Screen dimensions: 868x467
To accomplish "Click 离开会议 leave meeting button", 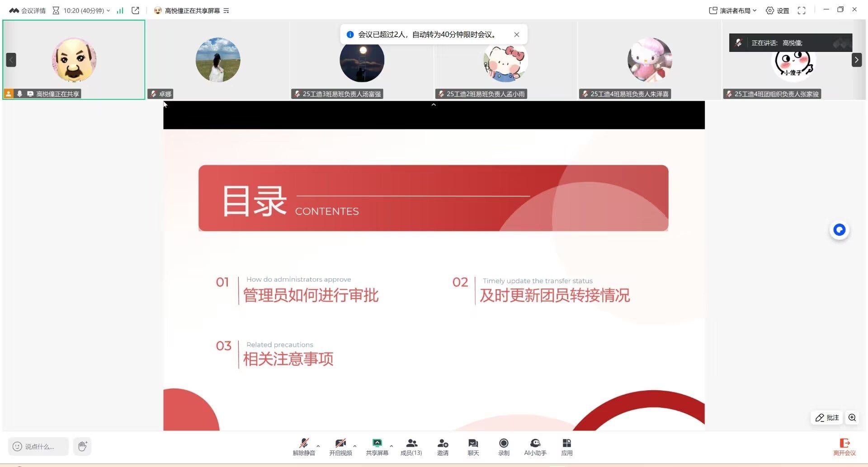I will click(844, 447).
